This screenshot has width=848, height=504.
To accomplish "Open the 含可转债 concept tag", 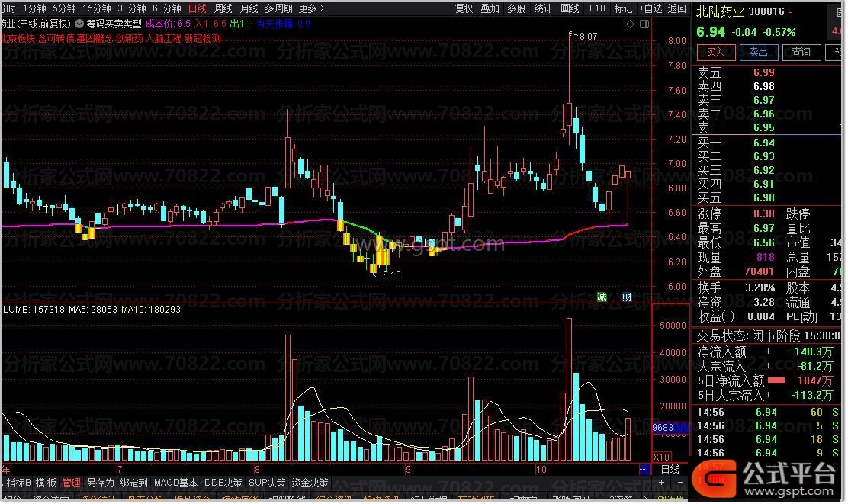I will [x=56, y=38].
